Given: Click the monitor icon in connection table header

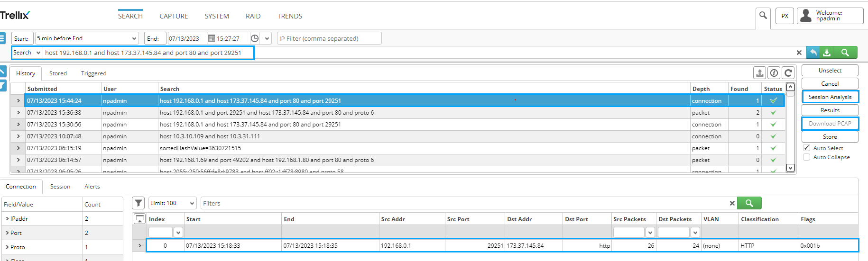Looking at the screenshot, I should tap(139, 219).
